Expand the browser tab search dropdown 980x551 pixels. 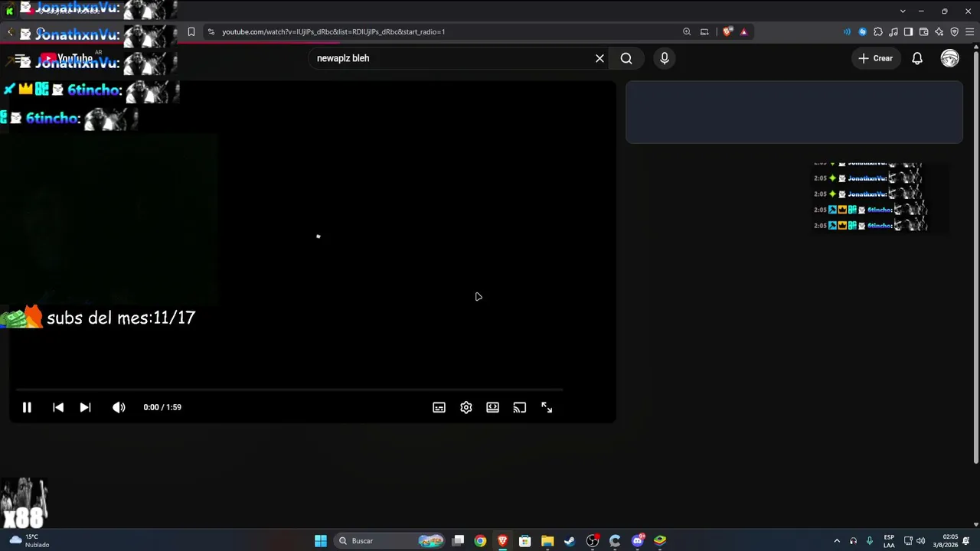point(903,11)
